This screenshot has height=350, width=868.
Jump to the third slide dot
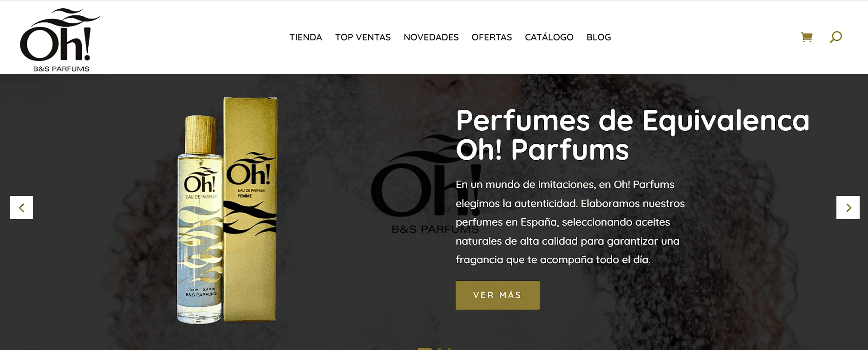tap(449, 349)
